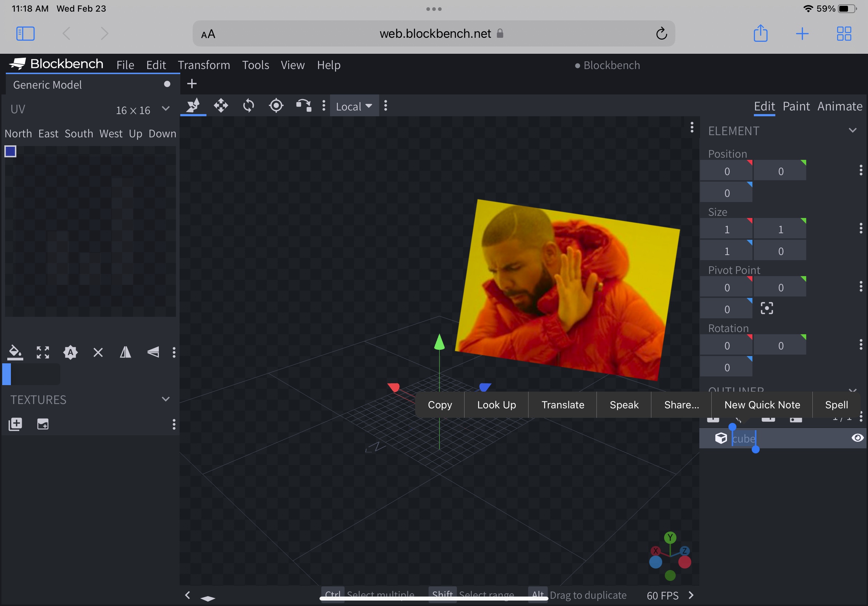Open the Local transform space dropdown

[x=354, y=106]
